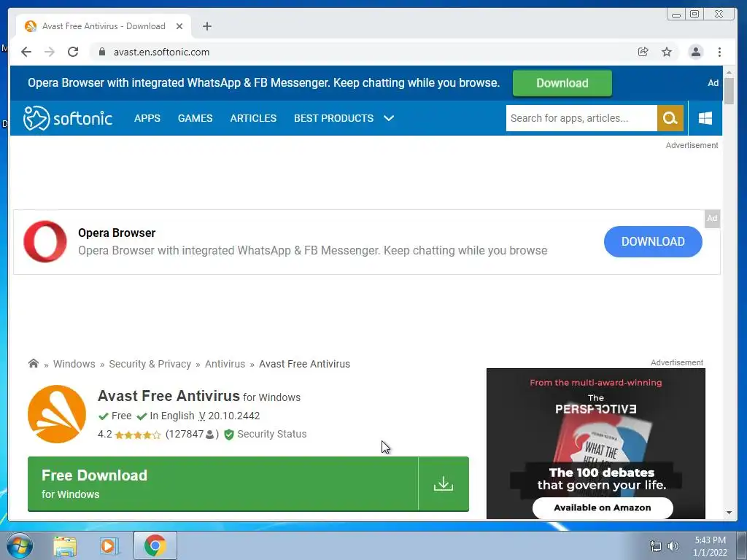Click the Security Status label

click(x=272, y=434)
